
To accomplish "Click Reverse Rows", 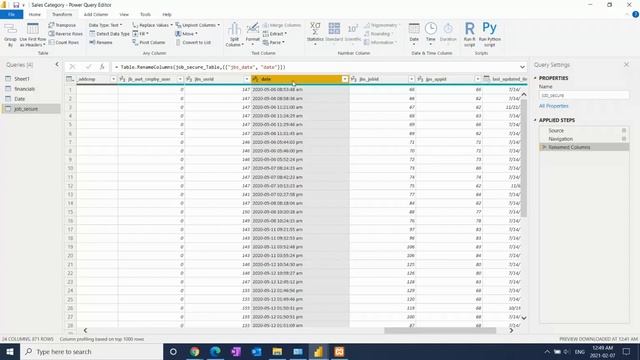I will click(65, 33).
